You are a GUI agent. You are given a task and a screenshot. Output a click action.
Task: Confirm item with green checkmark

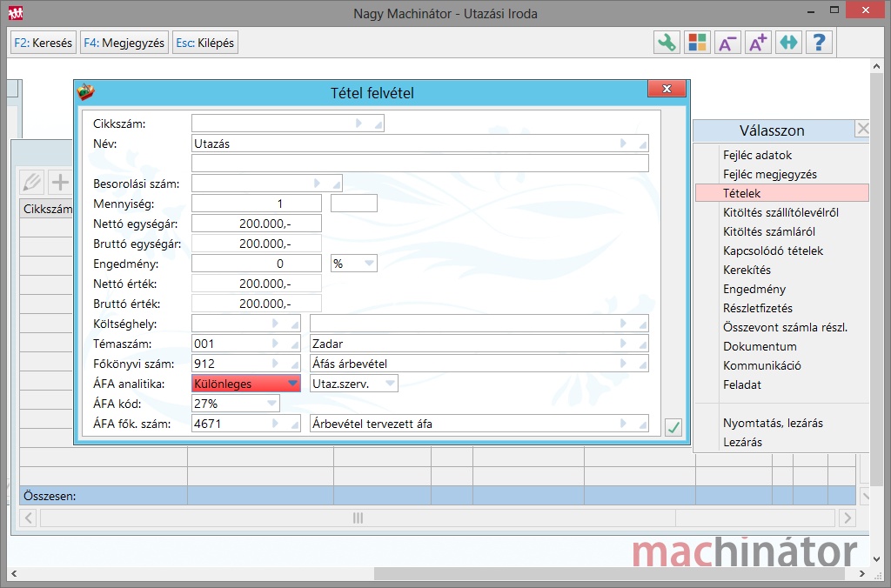pos(673,427)
